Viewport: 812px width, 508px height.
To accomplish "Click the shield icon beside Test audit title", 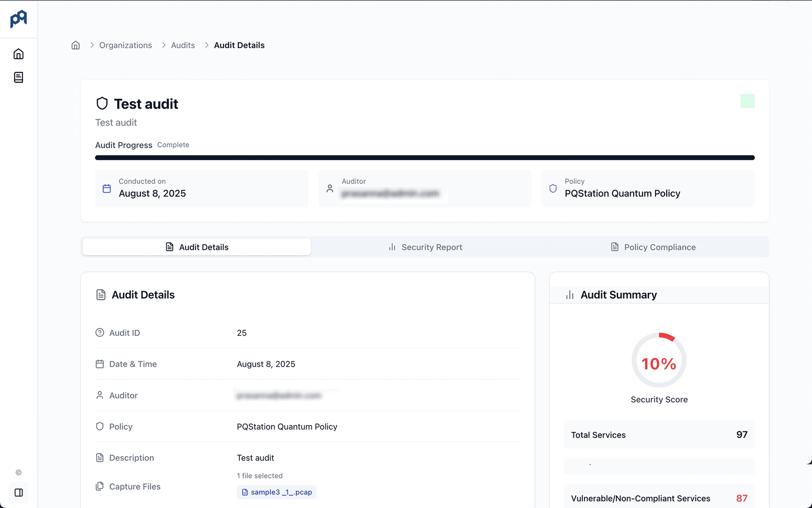I will click(102, 103).
